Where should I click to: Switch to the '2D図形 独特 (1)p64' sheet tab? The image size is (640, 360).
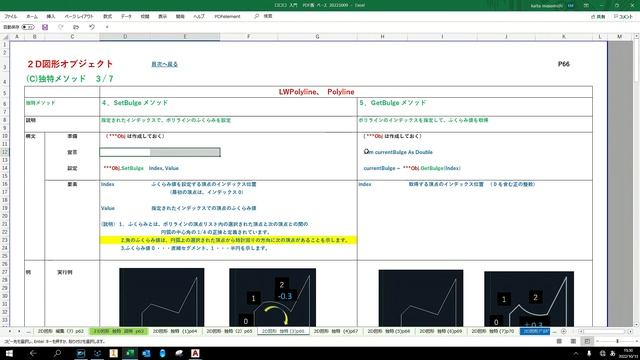point(175,331)
